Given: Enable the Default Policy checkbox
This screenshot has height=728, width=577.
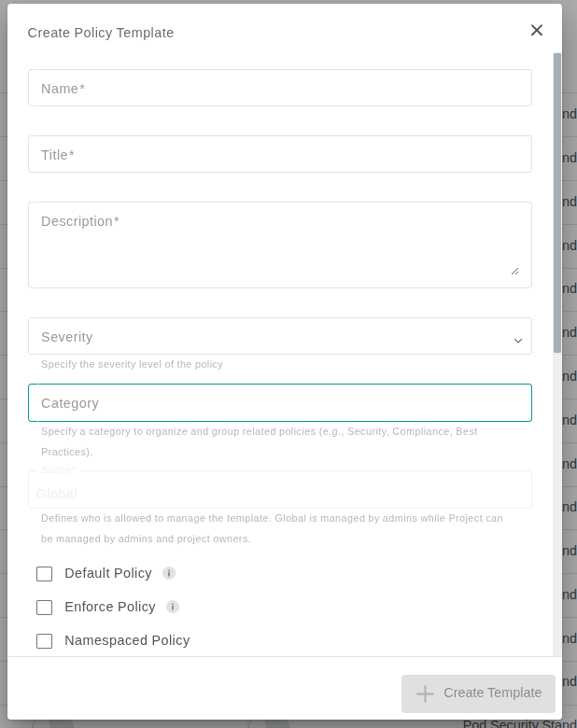Looking at the screenshot, I should pyautogui.click(x=44, y=574).
